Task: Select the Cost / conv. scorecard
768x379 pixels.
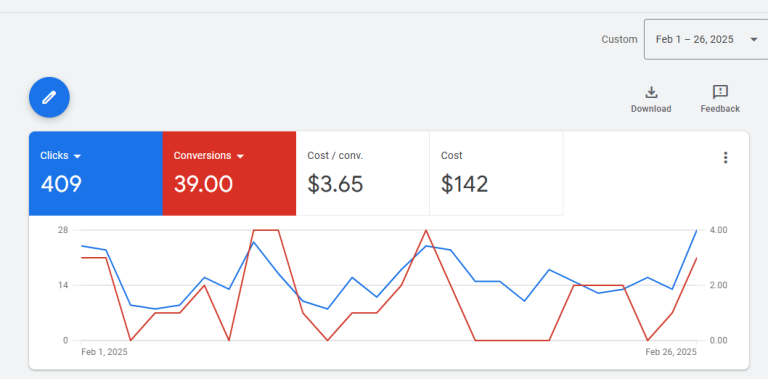Action: (x=363, y=173)
